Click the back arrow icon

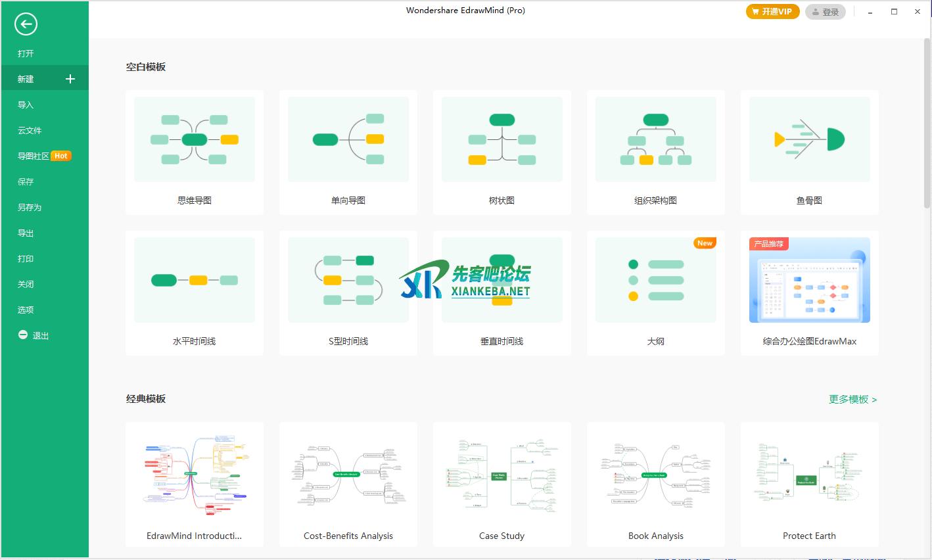click(x=26, y=24)
